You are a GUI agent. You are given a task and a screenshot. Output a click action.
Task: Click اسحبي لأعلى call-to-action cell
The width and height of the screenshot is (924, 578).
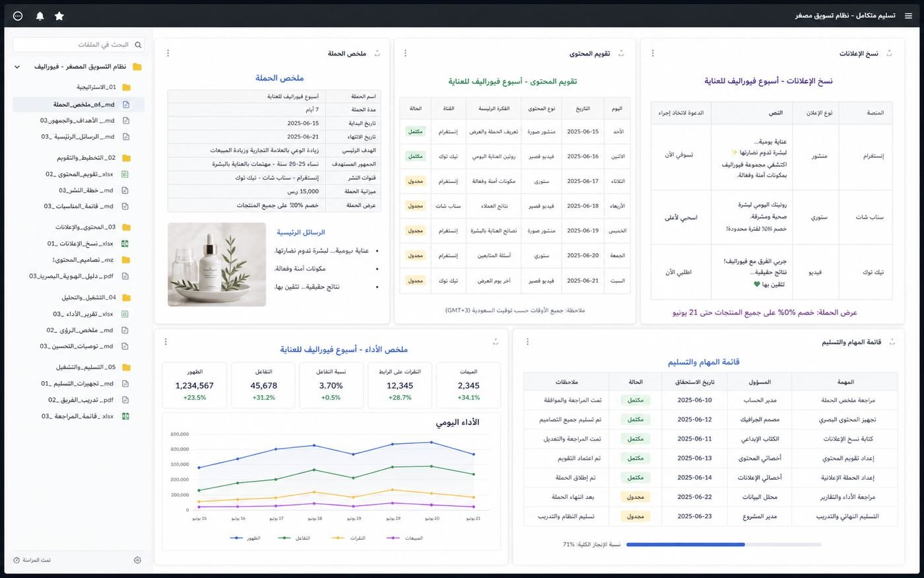pos(681,217)
